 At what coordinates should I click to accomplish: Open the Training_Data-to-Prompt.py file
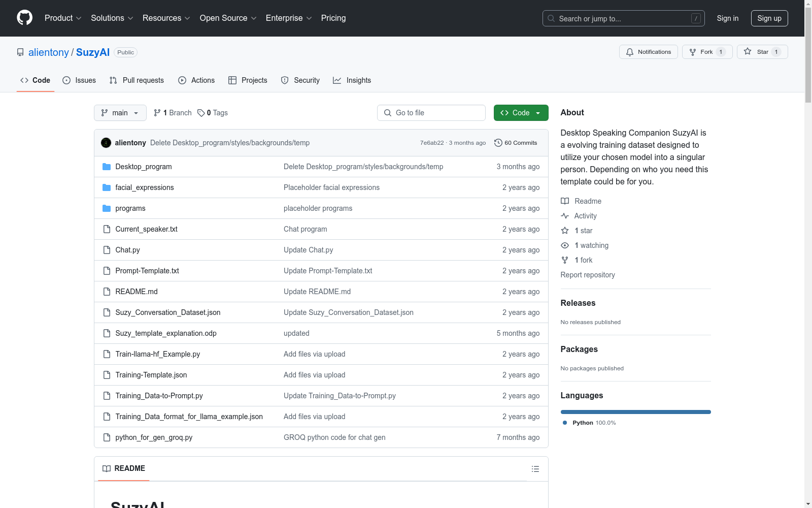point(159,396)
